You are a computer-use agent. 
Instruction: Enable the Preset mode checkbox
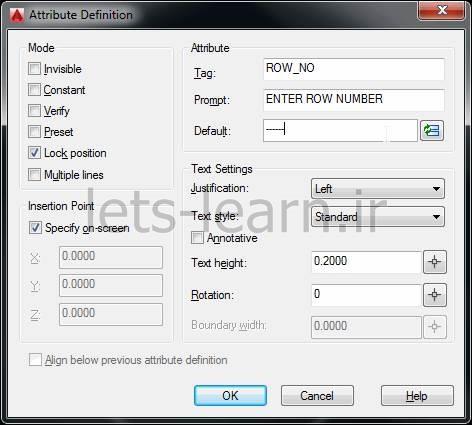click(x=34, y=132)
